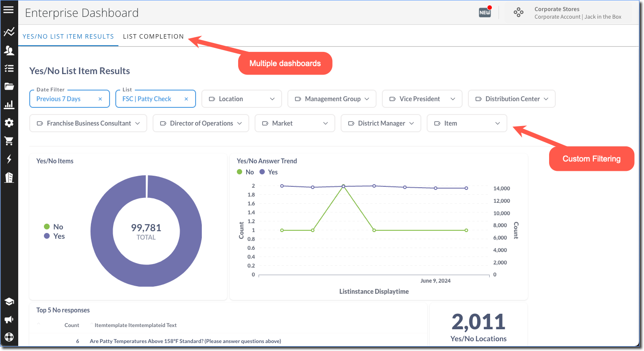Click the lightning bolt sidebar icon
This screenshot has height=351, width=644.
(x=9, y=159)
